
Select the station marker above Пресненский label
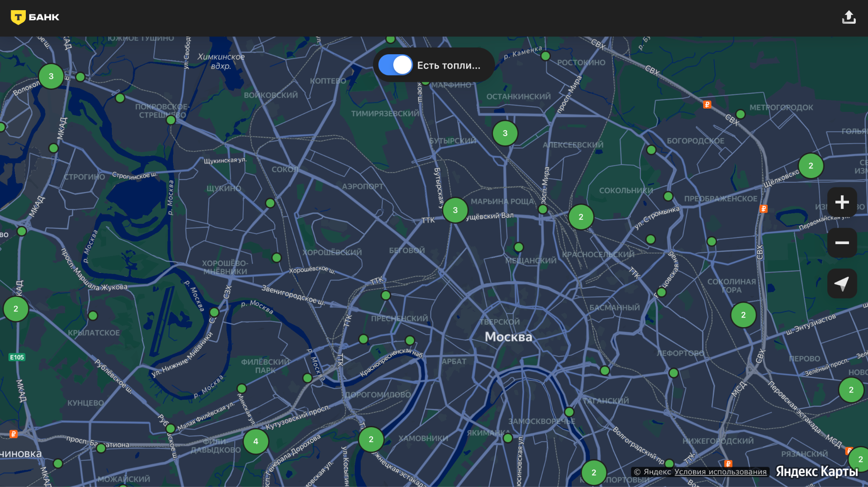(x=386, y=295)
